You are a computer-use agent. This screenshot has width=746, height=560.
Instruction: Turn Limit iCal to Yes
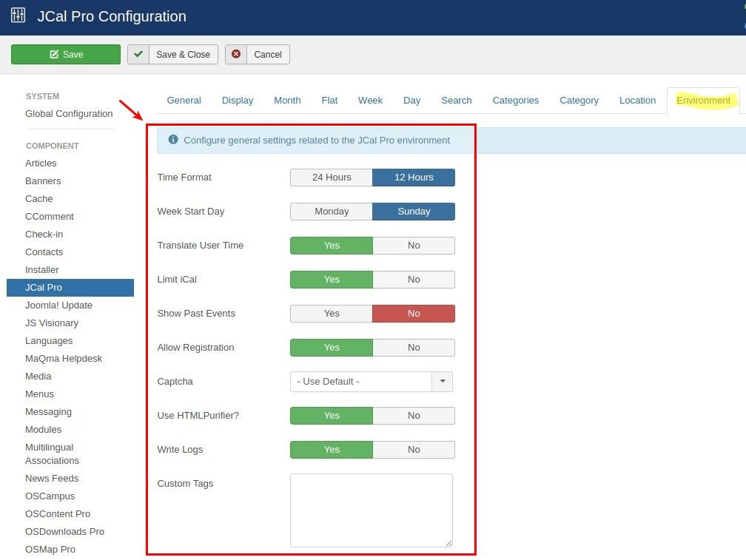point(332,280)
